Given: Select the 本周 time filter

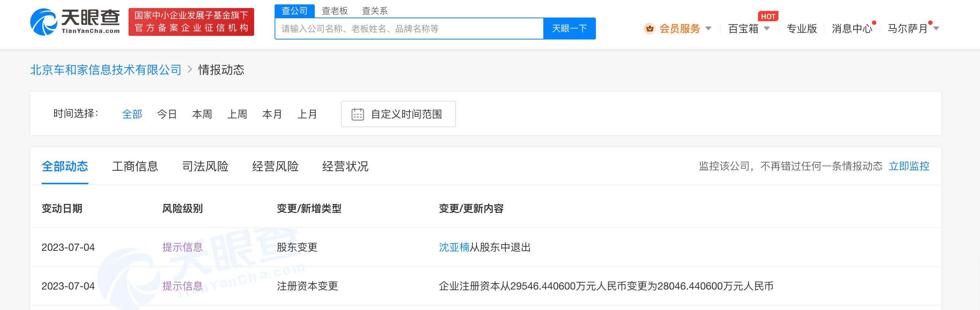Looking at the screenshot, I should tap(202, 114).
